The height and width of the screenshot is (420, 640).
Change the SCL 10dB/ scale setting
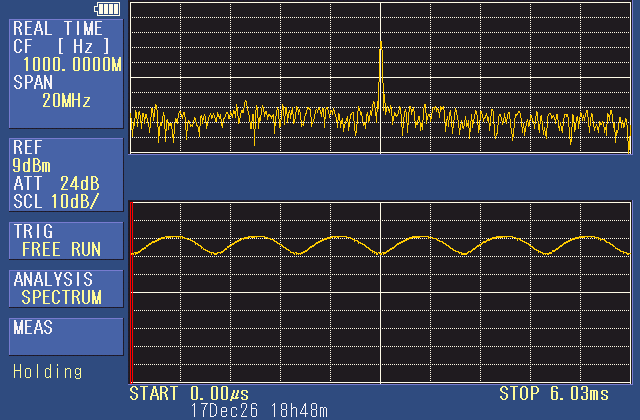tap(60, 200)
